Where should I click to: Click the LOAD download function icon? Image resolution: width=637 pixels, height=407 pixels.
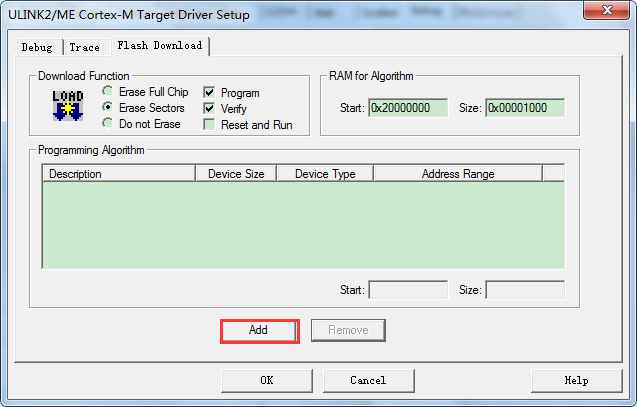pyautogui.click(x=68, y=106)
